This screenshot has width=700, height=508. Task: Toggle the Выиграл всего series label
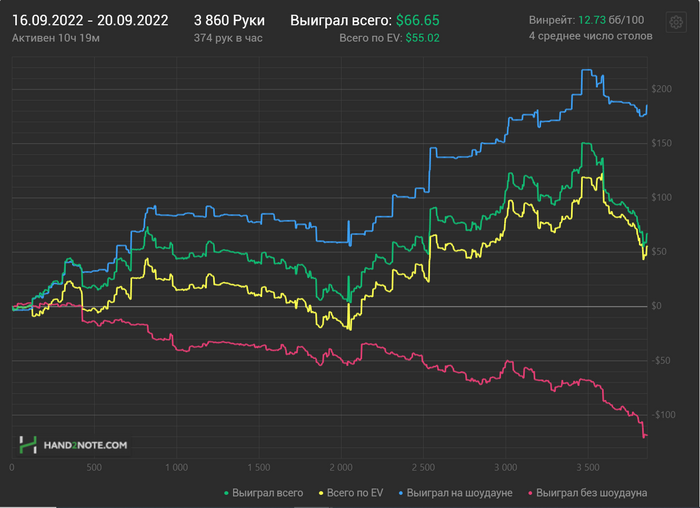[x=267, y=493]
